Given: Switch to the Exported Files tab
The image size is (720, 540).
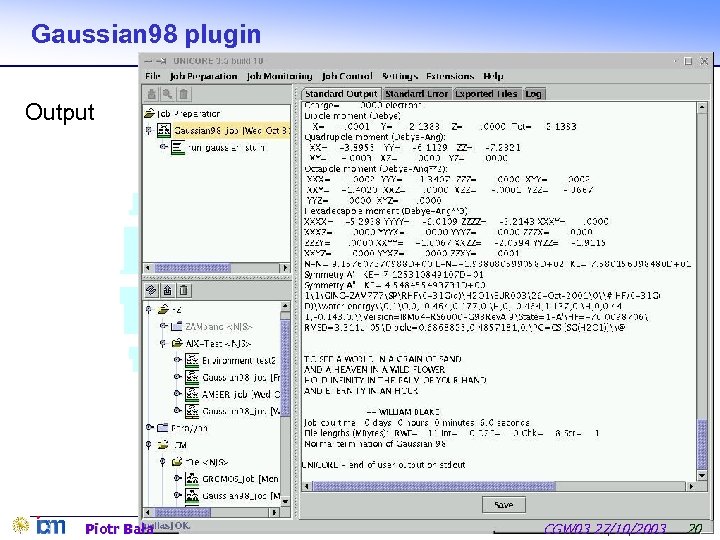Looking at the screenshot, I should (x=486, y=94).
